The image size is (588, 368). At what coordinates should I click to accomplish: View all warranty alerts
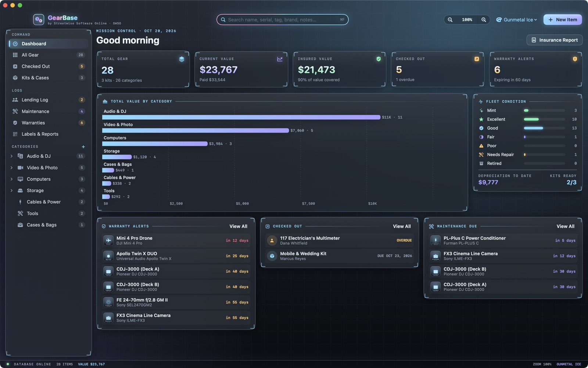[238, 227]
